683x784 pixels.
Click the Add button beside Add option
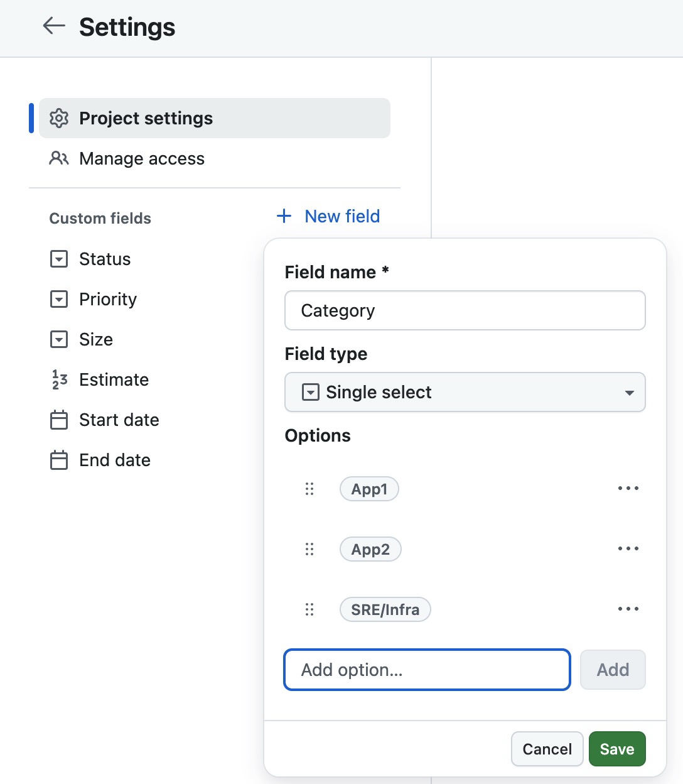[613, 670]
